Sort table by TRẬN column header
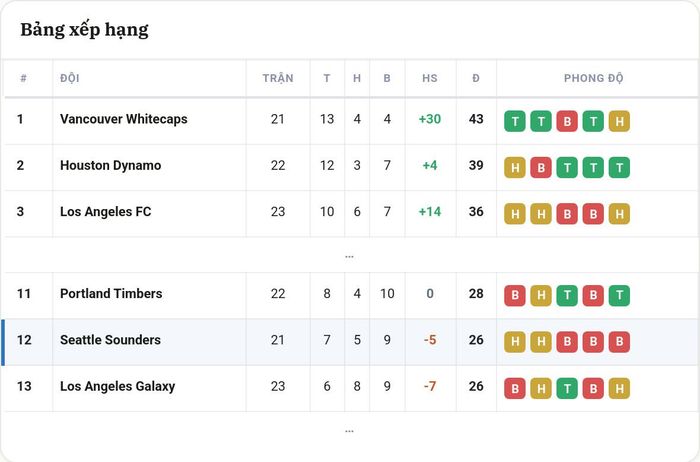The height and width of the screenshot is (462, 700). [278, 78]
